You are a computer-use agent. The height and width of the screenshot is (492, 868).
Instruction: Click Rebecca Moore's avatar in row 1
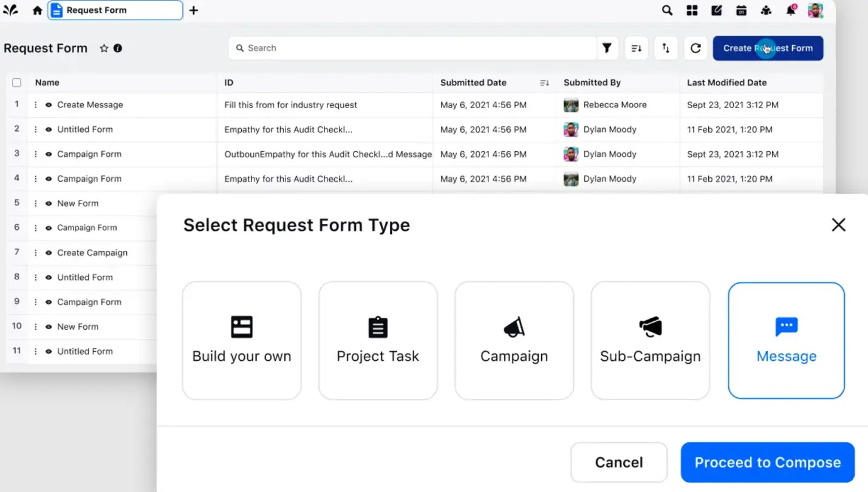[571, 104]
